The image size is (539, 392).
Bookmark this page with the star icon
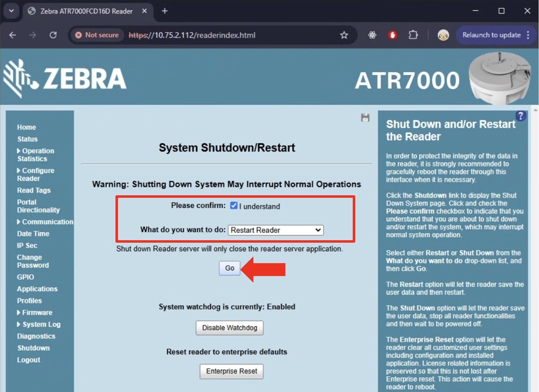(x=344, y=35)
